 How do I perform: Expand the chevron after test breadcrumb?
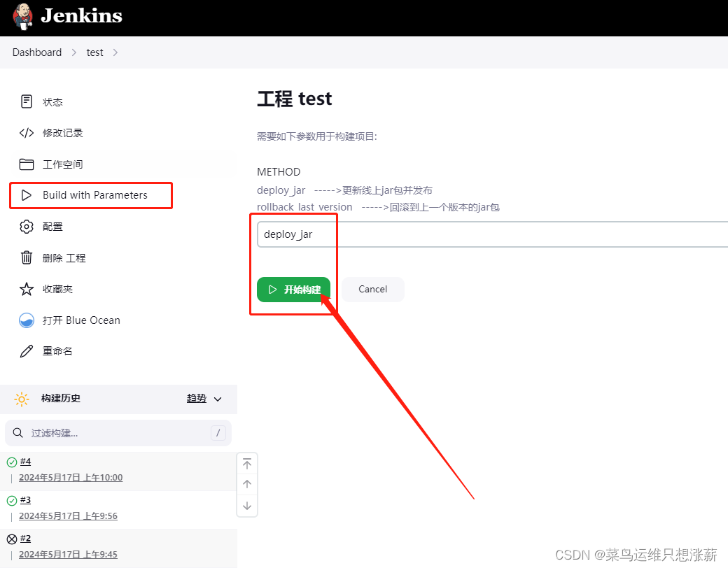(x=115, y=52)
